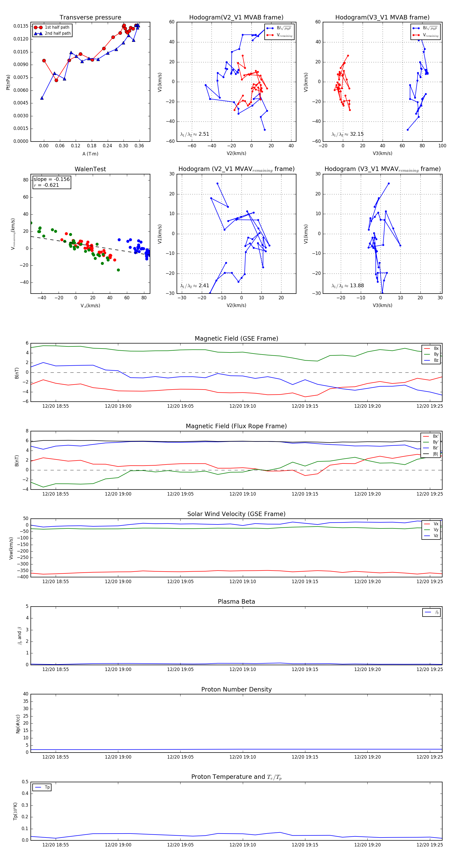
Task: Click the 'Magnetic Field (GSE Frame)' title
Action: (236, 339)
